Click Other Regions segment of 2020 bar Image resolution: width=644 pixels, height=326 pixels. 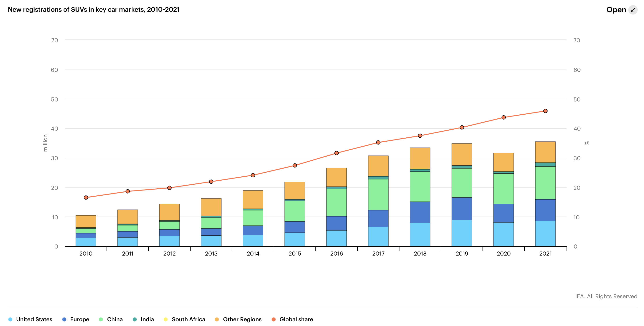503,162
